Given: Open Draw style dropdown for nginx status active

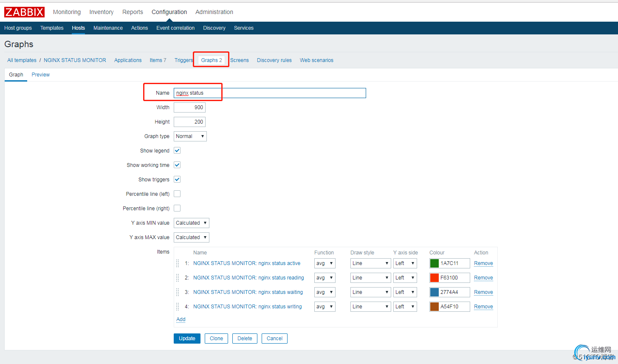Looking at the screenshot, I should coord(371,263).
